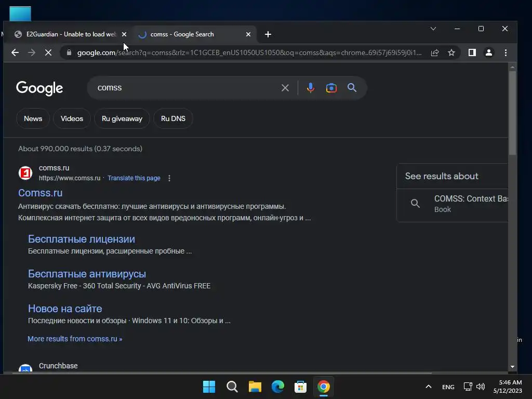Viewport: 532px width, 399px height.
Task: Open Chrome three-dot menu
Action: (x=506, y=52)
